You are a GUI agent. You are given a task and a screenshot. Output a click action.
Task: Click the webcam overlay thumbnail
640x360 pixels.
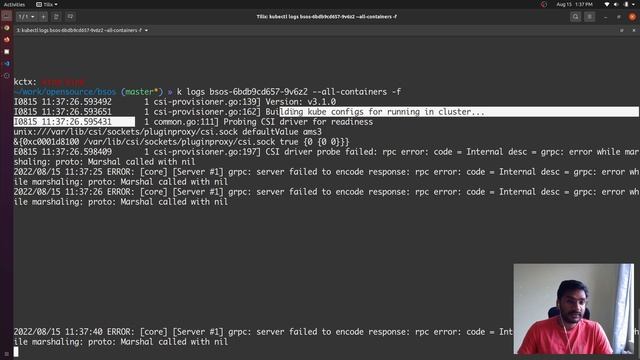click(573, 309)
